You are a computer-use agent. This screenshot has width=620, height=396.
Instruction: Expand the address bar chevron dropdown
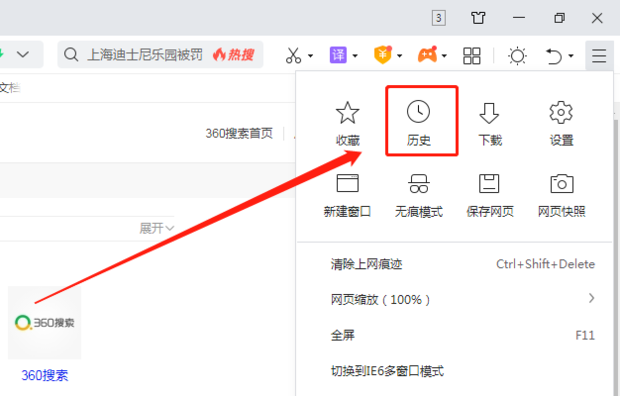pyautogui.click(x=23, y=54)
